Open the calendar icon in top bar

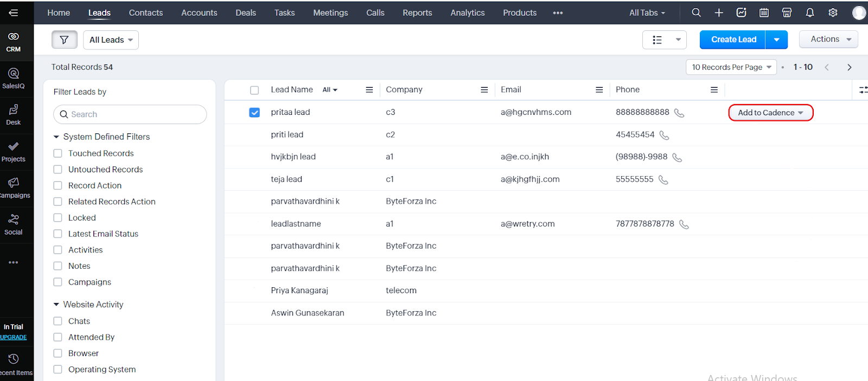[x=764, y=12]
